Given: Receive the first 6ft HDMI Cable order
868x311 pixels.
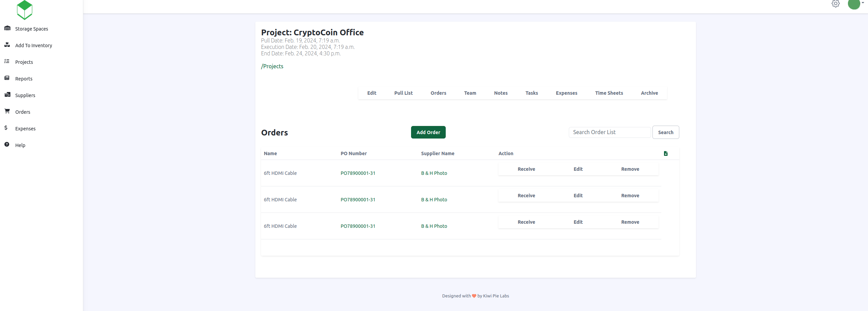Looking at the screenshot, I should 526,169.
